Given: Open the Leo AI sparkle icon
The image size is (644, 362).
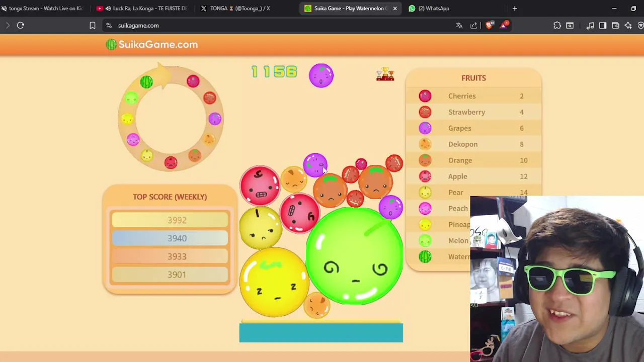Looking at the screenshot, I should [628, 26].
